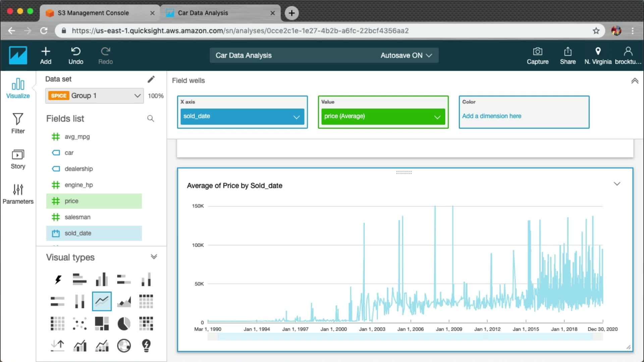Click Add a dimension here in Color
Screen dimensions: 644x362
click(491, 116)
